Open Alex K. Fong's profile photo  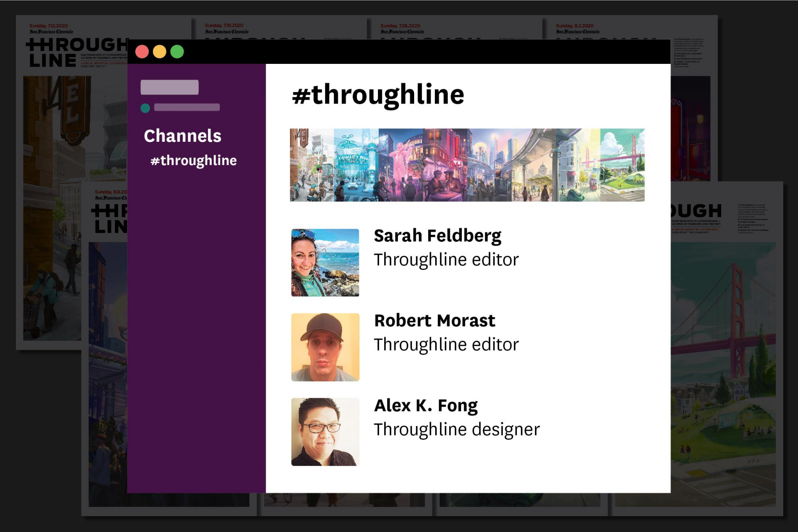325,432
